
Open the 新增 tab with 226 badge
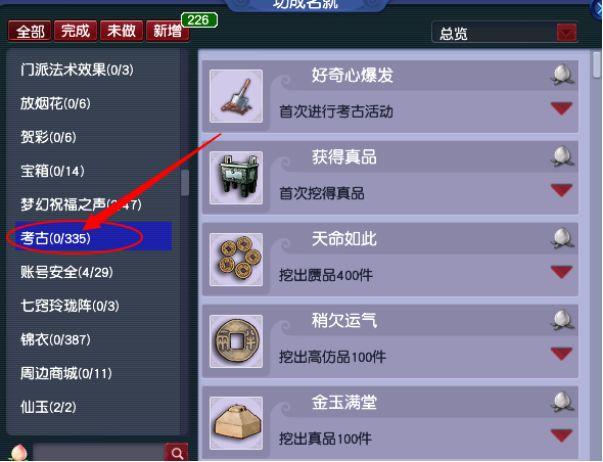tap(168, 30)
